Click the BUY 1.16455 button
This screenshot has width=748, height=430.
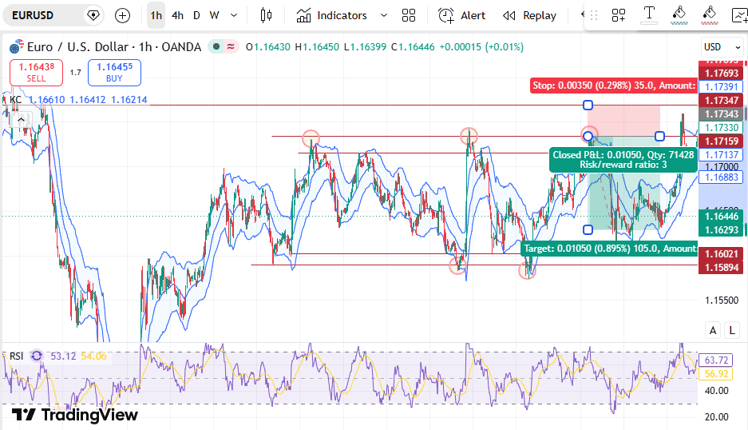[x=114, y=73]
